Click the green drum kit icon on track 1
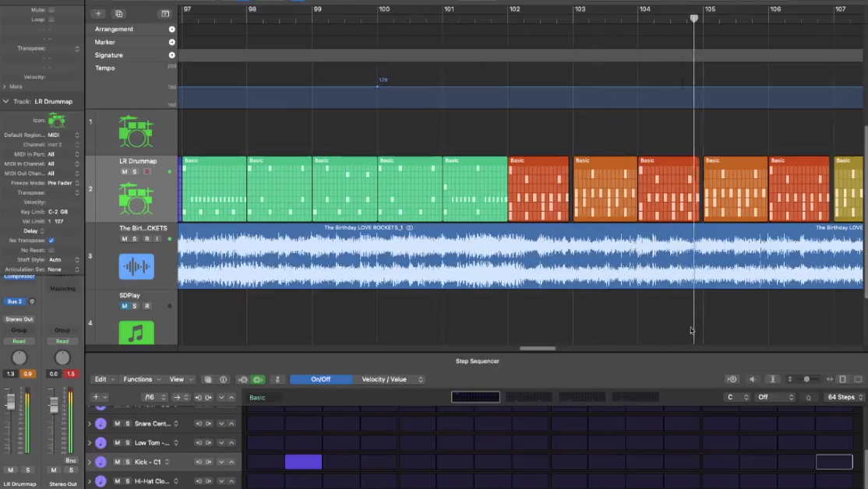Image resolution: width=868 pixels, height=489 pixels. point(136,132)
